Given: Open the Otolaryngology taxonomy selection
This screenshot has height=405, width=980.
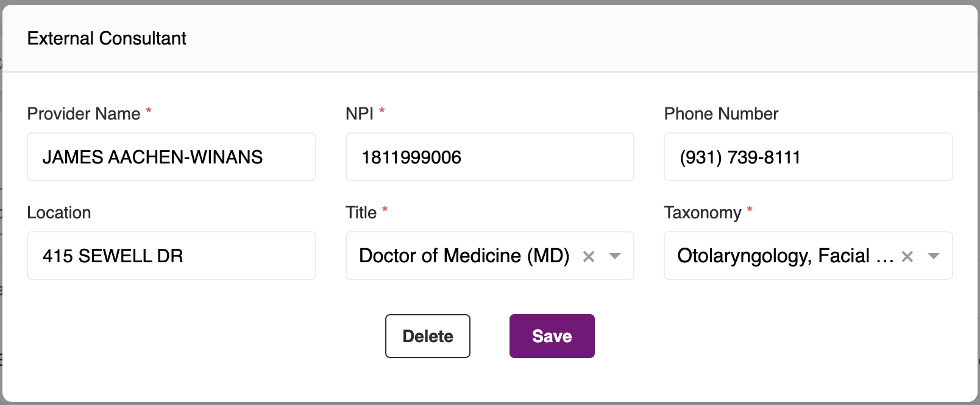Looking at the screenshot, I should tap(784, 256).
